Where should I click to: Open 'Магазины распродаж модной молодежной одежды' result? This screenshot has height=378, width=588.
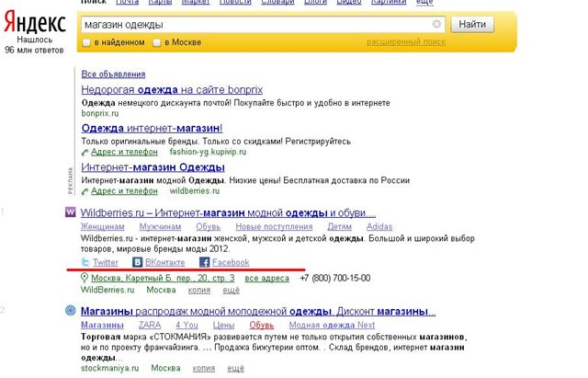click(258, 311)
